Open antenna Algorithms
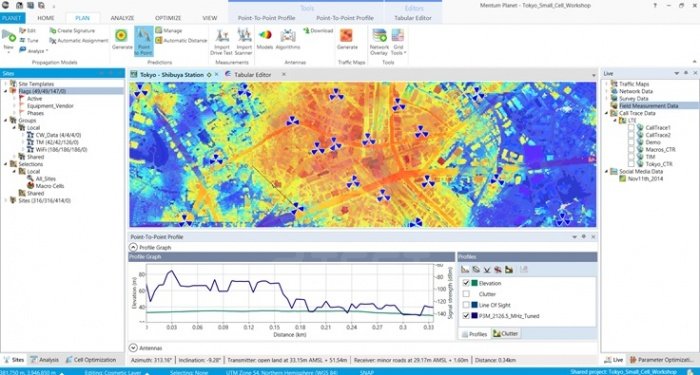Screen dimensions: 700x375 pyautogui.click(x=288, y=39)
